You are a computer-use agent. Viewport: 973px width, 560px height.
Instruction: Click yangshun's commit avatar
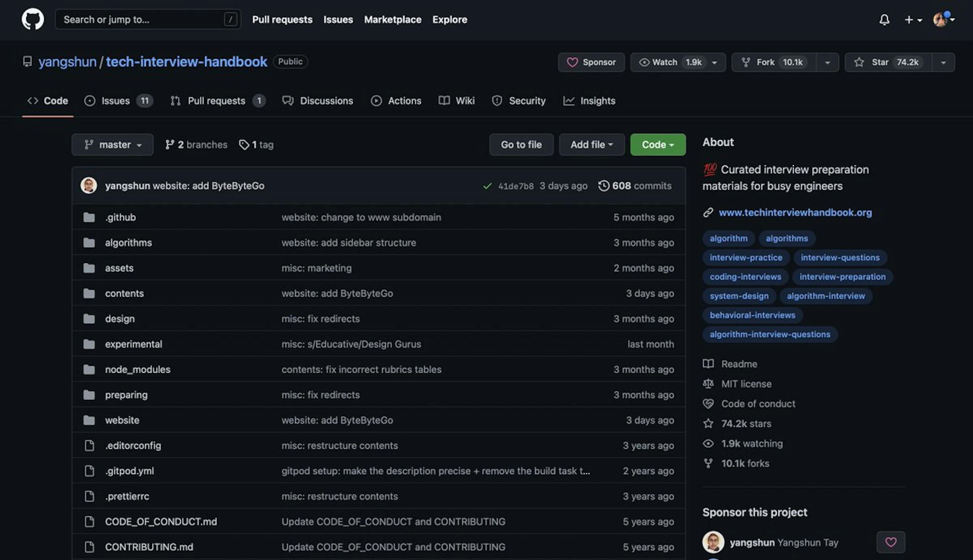click(x=88, y=185)
